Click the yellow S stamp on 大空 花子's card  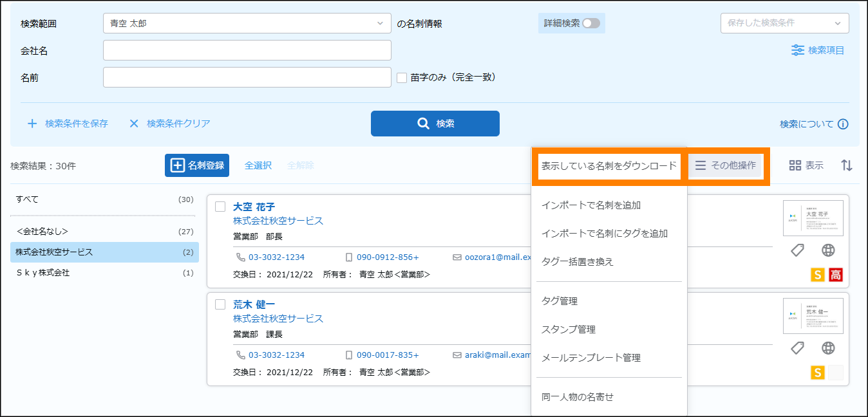[x=817, y=275]
